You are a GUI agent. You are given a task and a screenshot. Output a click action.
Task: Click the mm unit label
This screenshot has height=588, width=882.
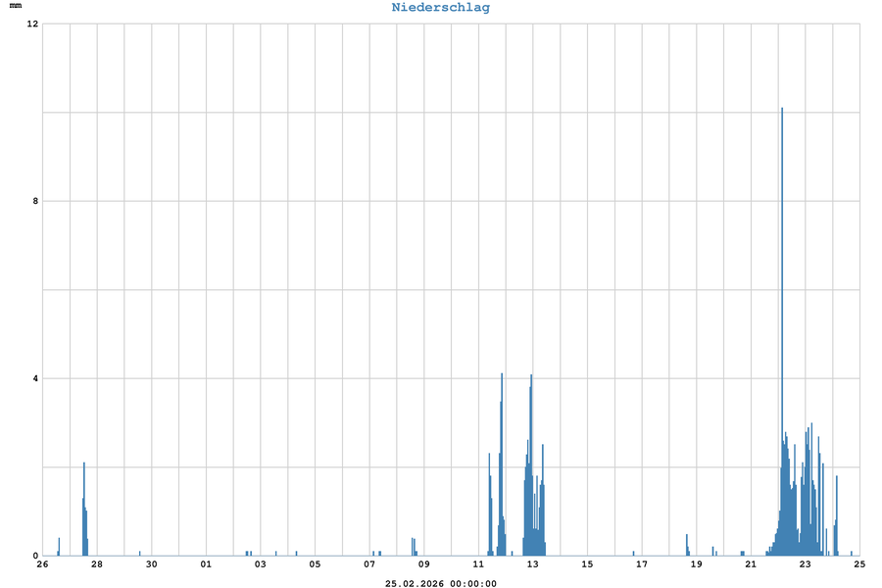15,7
